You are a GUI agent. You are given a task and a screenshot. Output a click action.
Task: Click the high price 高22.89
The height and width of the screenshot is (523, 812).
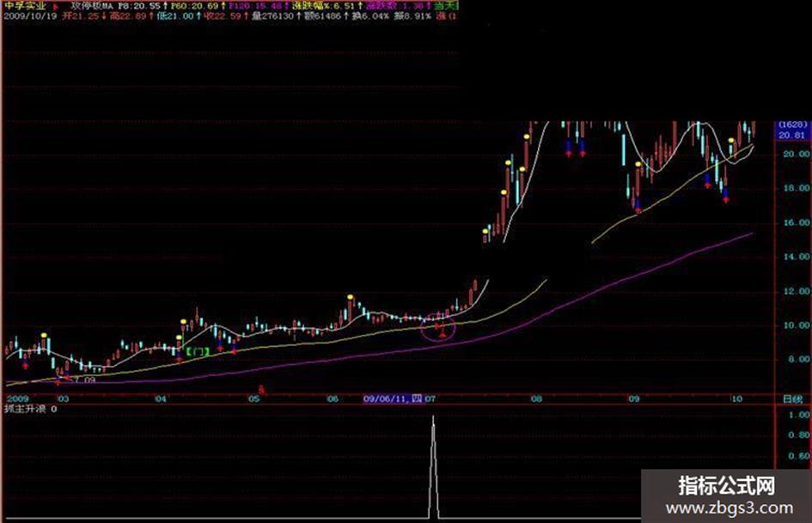(x=131, y=16)
